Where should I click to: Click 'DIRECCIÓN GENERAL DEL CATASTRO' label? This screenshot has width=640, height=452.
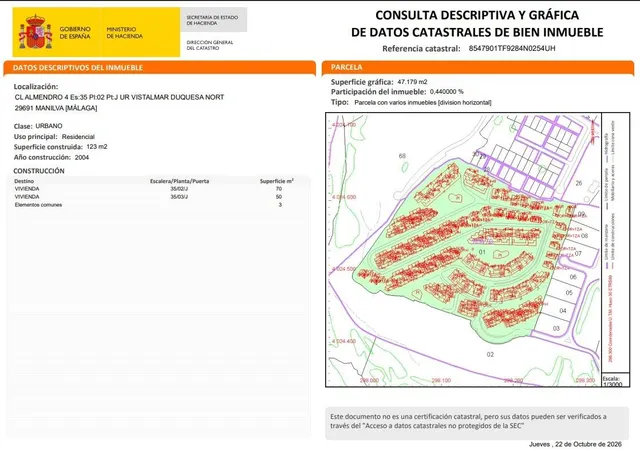point(210,45)
